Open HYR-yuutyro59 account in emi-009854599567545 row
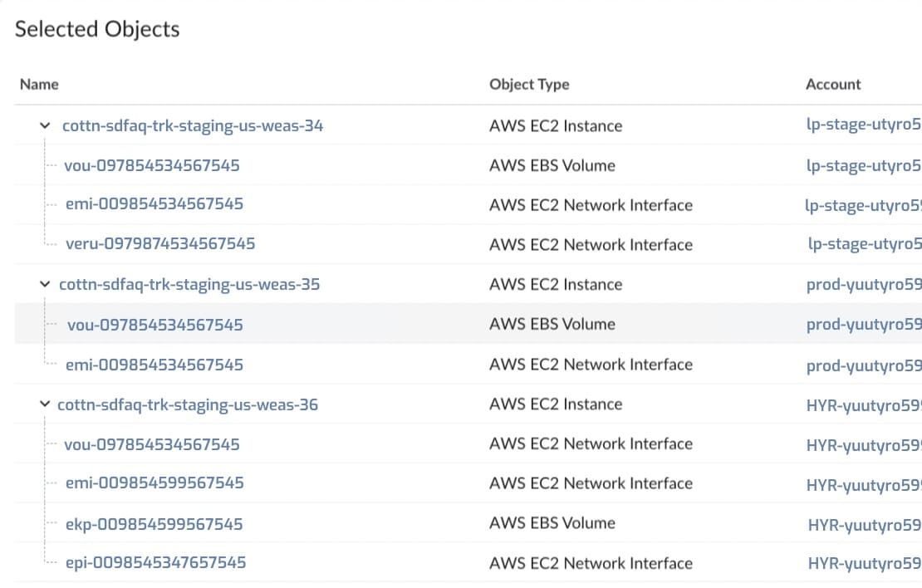 (x=863, y=485)
